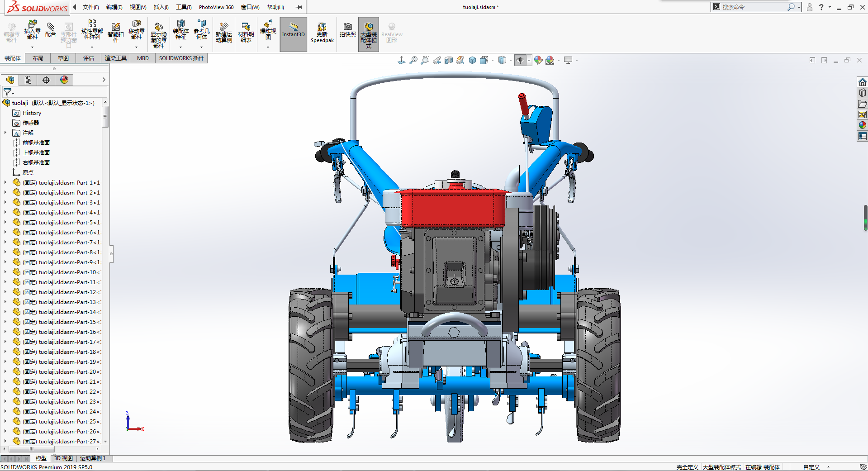Select the Zoom to Area magnifier icon
Image resolution: width=868 pixels, height=471 pixels.
[x=425, y=60]
